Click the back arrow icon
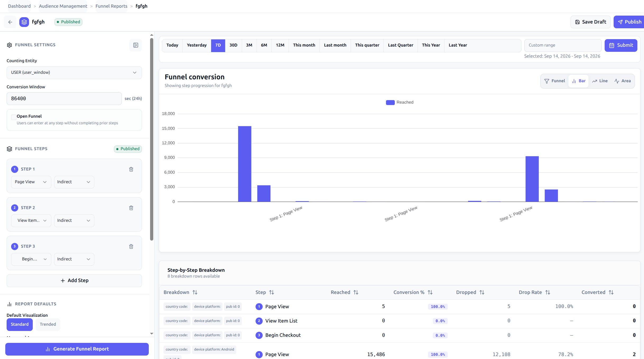The image size is (644, 359). 10,22
